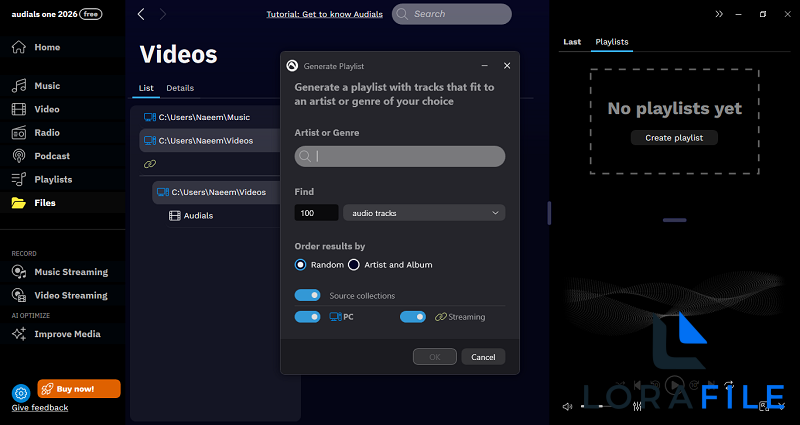Viewport: 800px width, 425px height.
Task: Minimize the Generate Playlist dialog
Action: coord(485,66)
